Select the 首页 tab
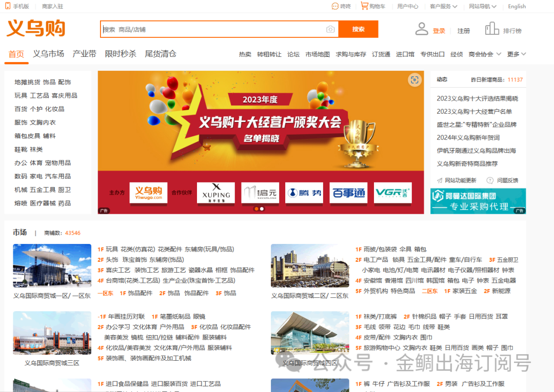This screenshot has height=392, width=554. tap(16, 54)
